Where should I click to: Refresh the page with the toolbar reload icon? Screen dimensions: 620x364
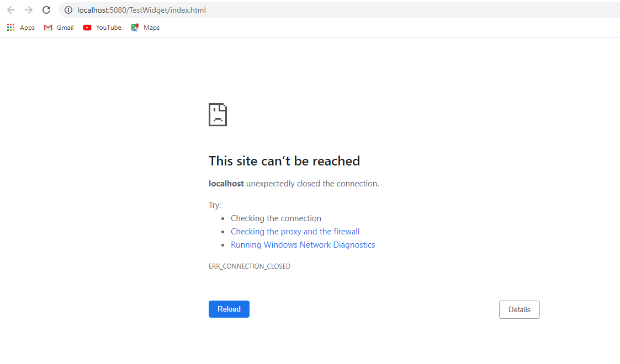[46, 10]
